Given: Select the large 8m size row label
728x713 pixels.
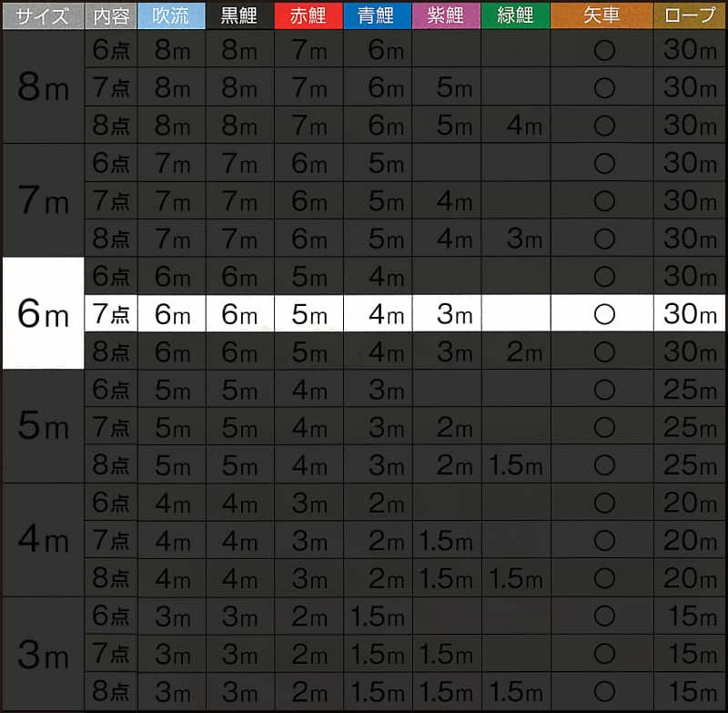Looking at the screenshot, I should tap(42, 88).
